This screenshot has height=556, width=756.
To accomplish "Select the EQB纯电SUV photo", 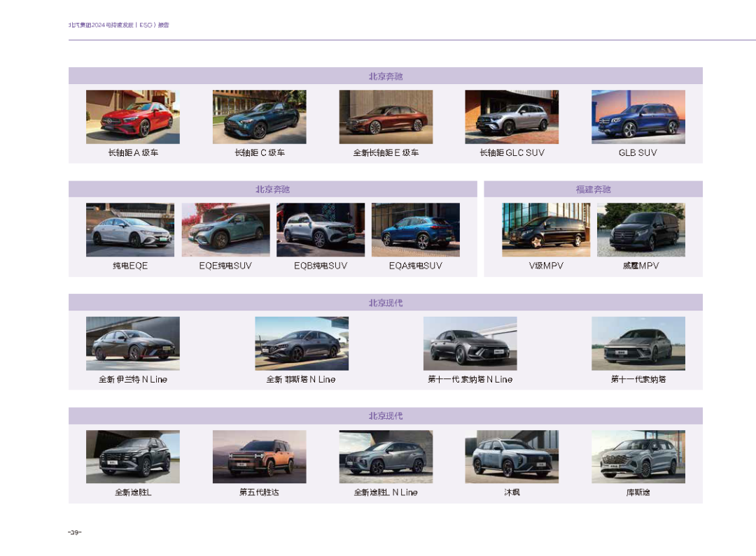I will [x=321, y=230].
